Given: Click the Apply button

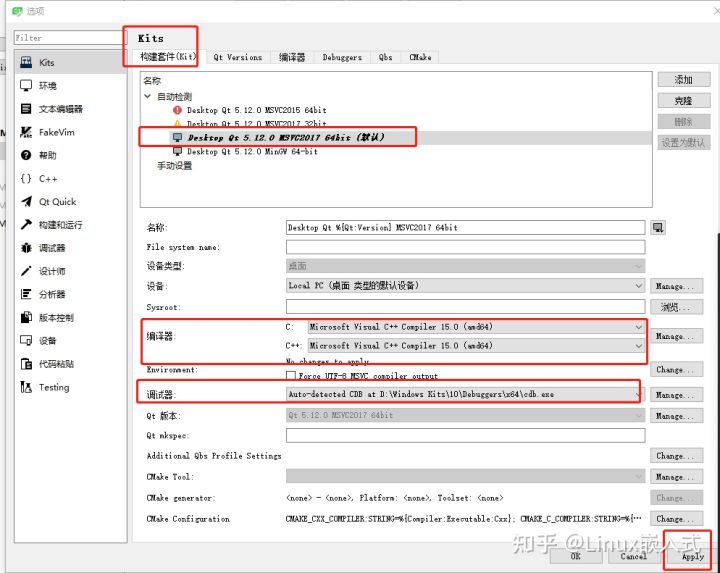Looking at the screenshot, I should tap(693, 556).
